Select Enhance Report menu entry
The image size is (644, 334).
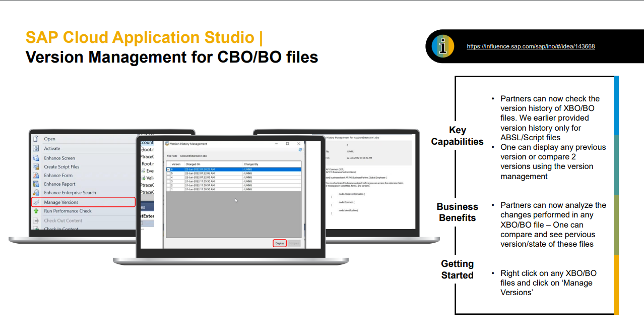59,184
